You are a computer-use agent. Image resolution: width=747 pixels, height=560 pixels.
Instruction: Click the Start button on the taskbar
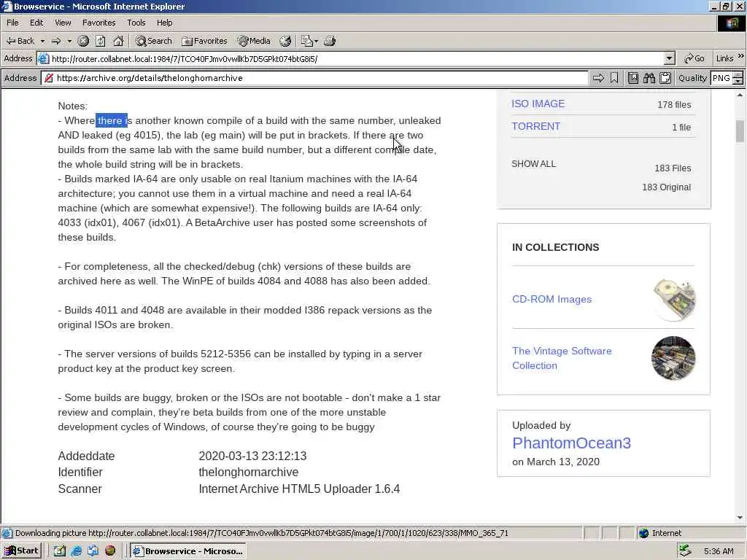point(21,551)
